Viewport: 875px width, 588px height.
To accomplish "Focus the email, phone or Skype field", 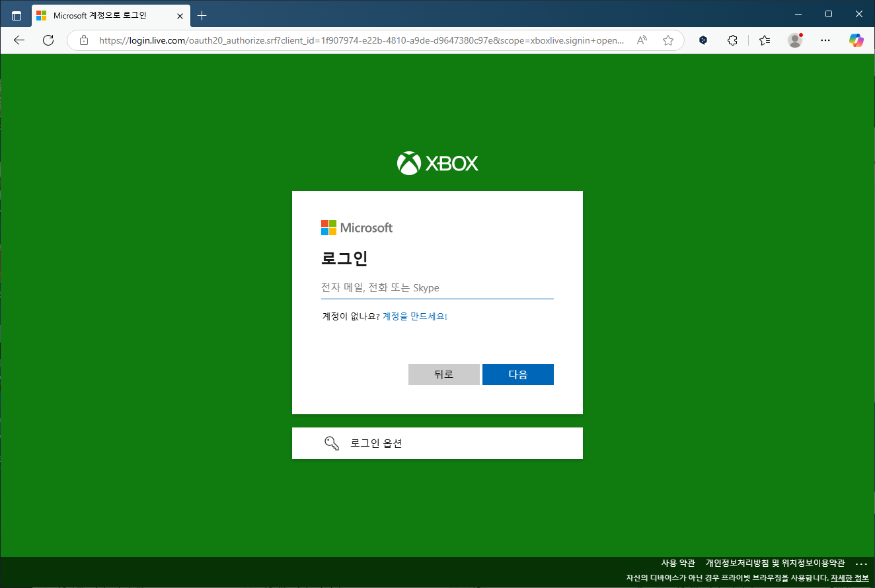I will 437,288.
